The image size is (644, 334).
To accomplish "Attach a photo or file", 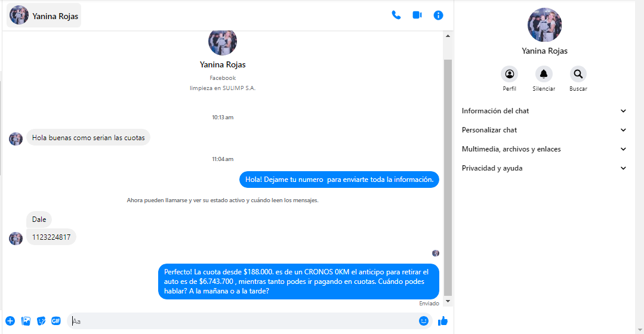I will click(x=26, y=321).
